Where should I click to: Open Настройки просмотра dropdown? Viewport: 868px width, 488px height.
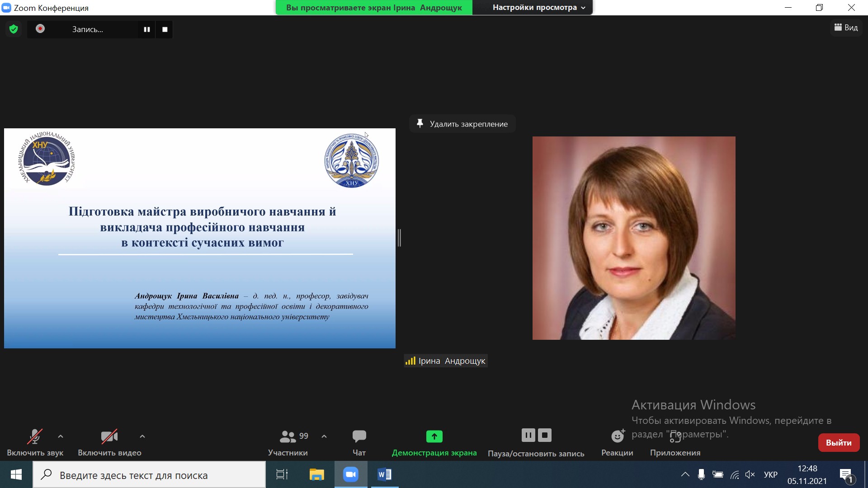pos(538,8)
